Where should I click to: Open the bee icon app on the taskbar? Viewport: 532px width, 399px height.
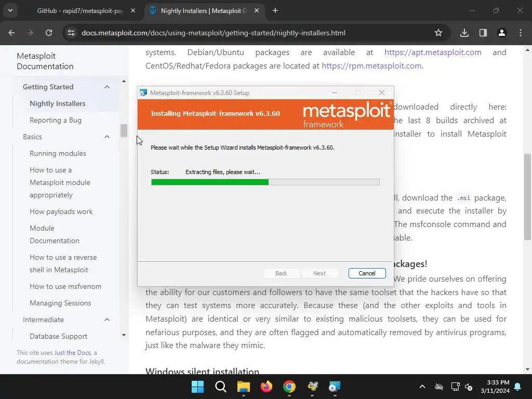312,387
